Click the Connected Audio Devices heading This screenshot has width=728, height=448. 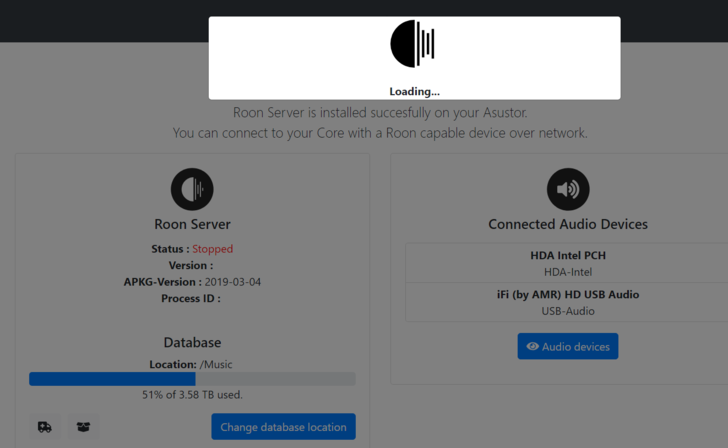click(x=568, y=224)
